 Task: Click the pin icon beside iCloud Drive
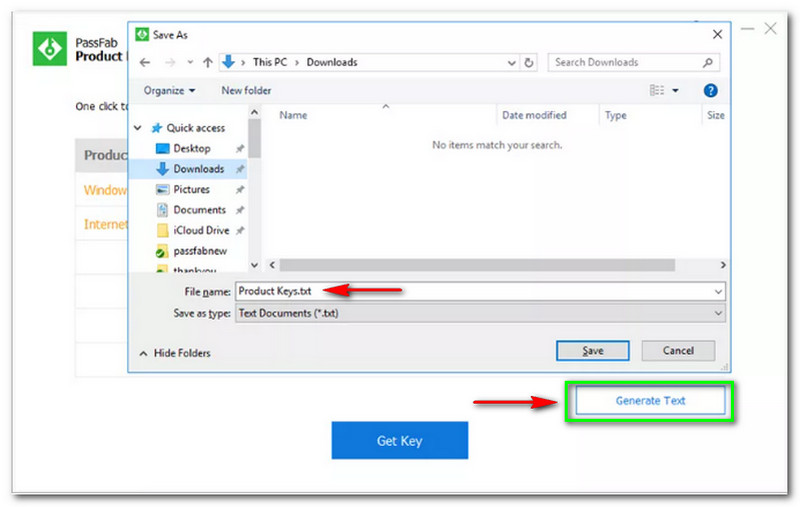[240, 230]
